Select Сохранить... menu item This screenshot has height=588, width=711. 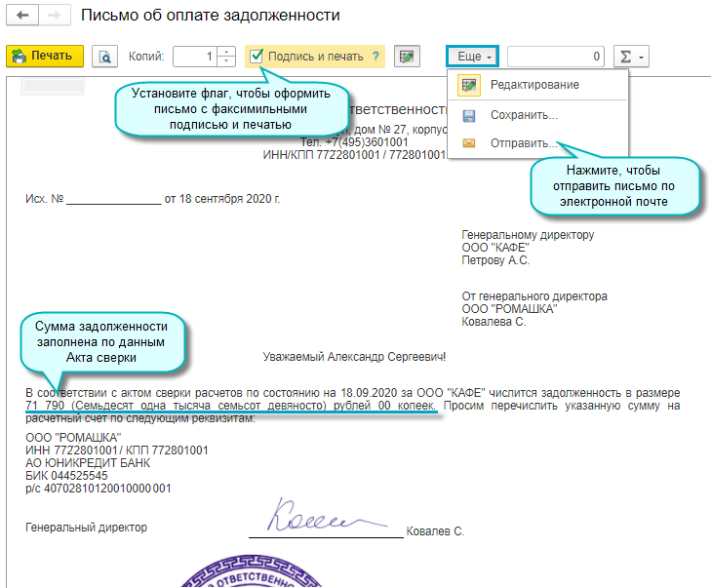click(x=537, y=116)
